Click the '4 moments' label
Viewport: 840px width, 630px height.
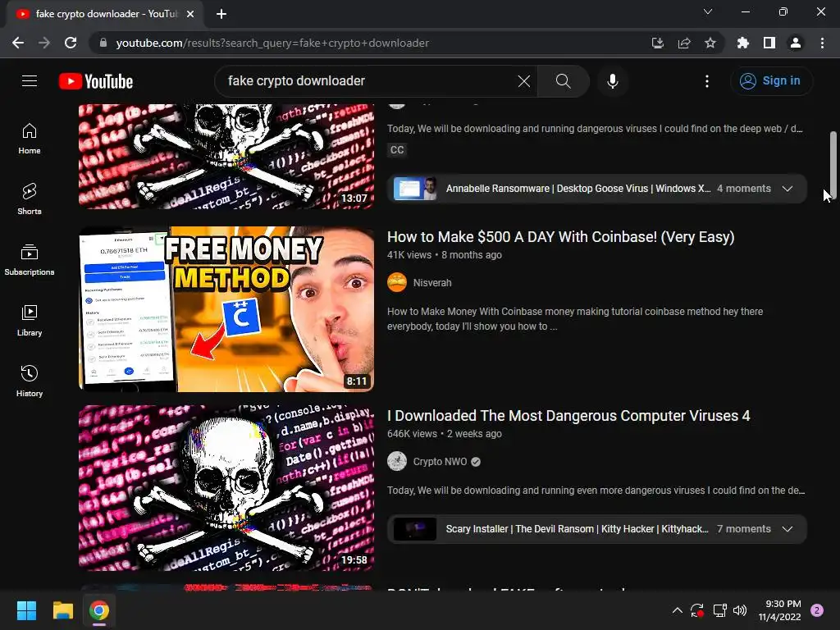[x=743, y=189]
